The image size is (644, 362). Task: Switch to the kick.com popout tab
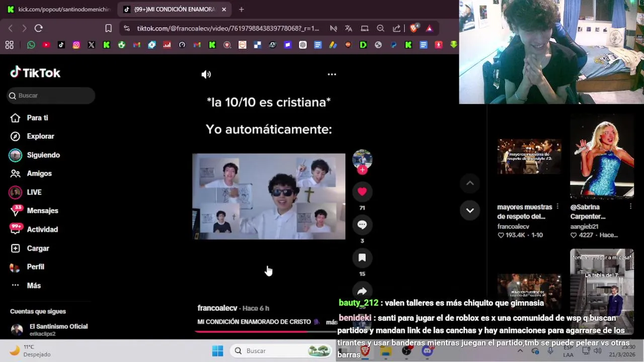59,10
